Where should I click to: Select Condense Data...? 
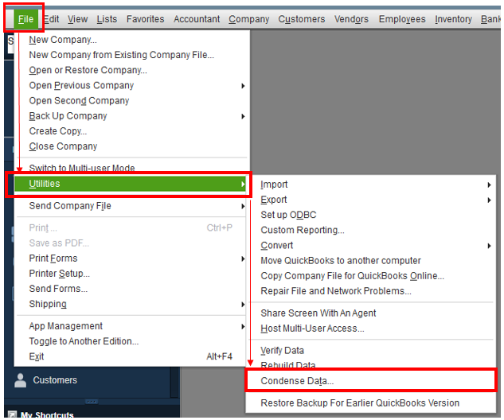(371, 381)
